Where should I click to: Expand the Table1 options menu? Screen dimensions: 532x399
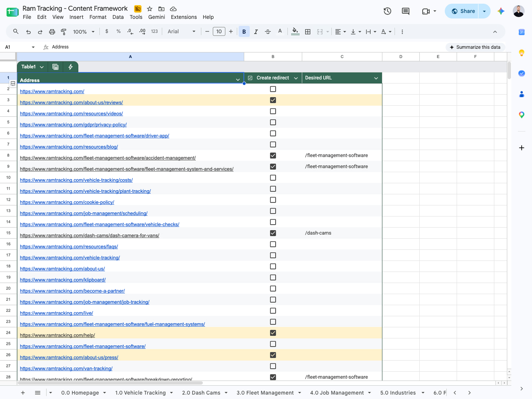42,67
